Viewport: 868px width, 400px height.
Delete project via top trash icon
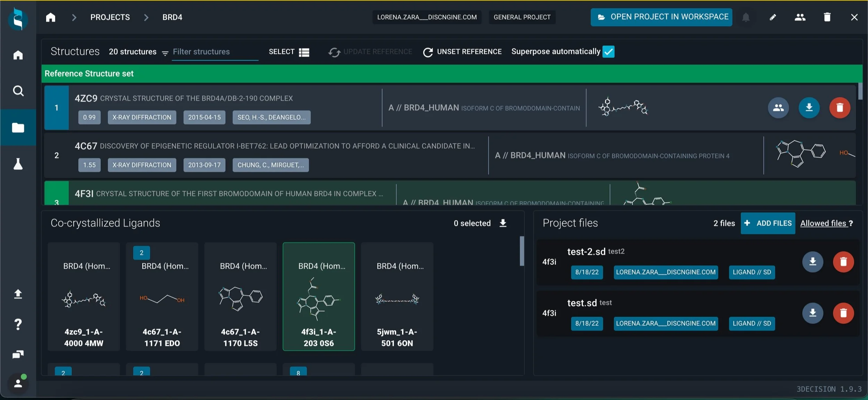pos(827,17)
